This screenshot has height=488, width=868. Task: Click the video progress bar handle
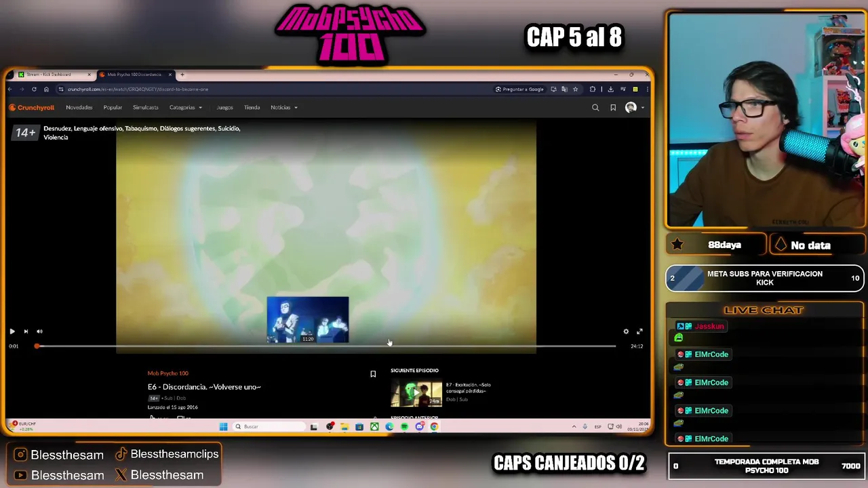pos(37,346)
